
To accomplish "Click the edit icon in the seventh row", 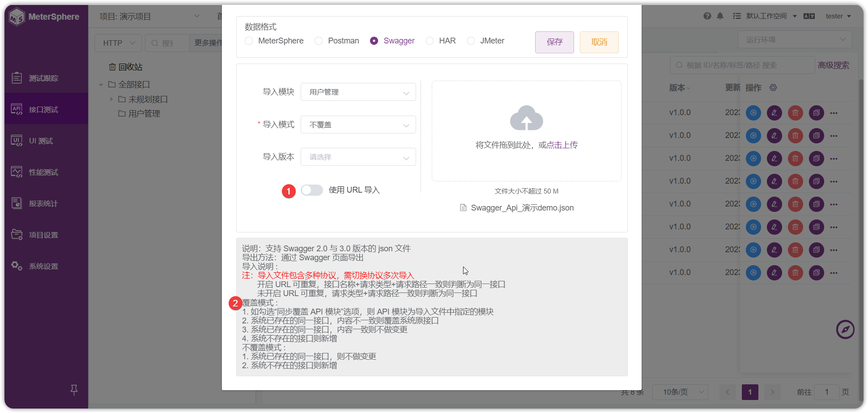I will (774, 250).
